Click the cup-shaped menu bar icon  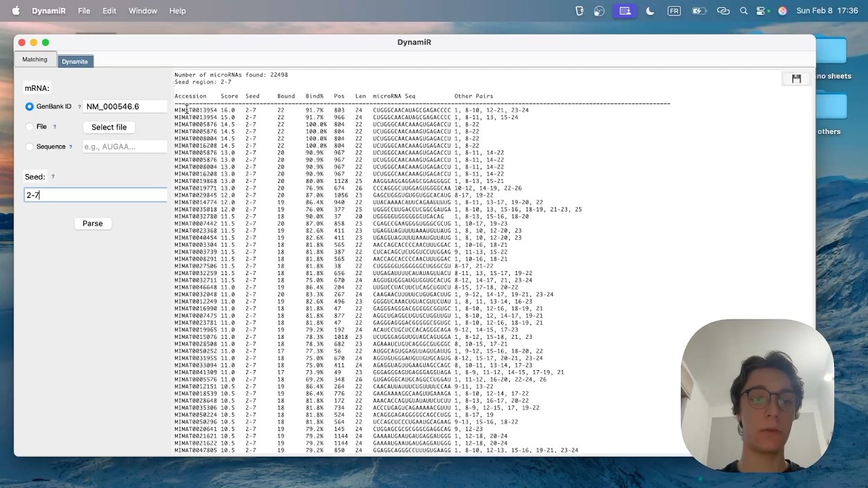tap(580, 11)
